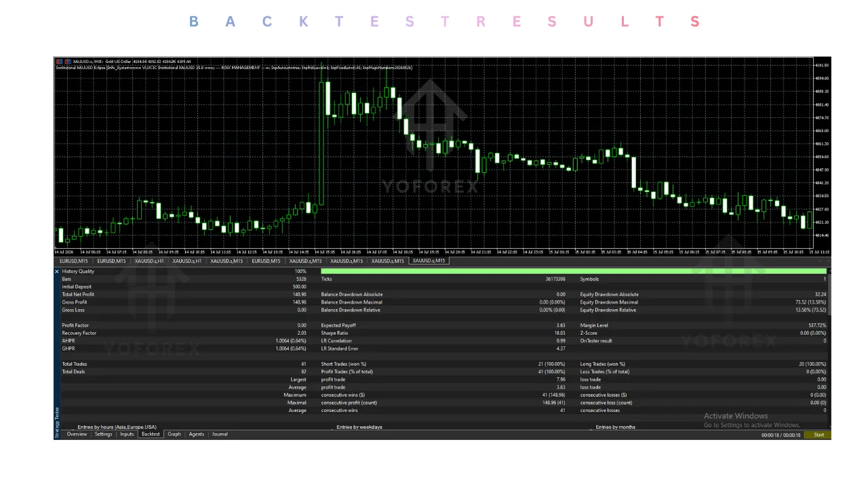Click the Loss Trades (% of total) label

click(x=605, y=372)
